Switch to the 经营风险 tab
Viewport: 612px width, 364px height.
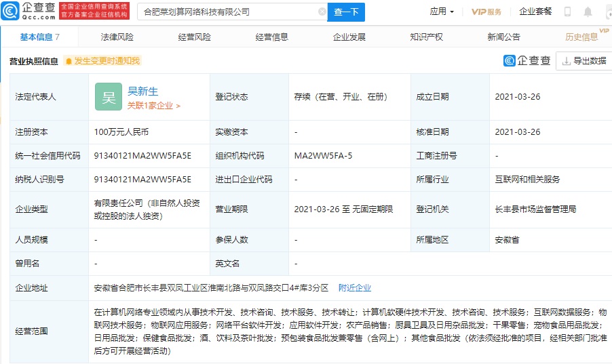pyautogui.click(x=194, y=37)
